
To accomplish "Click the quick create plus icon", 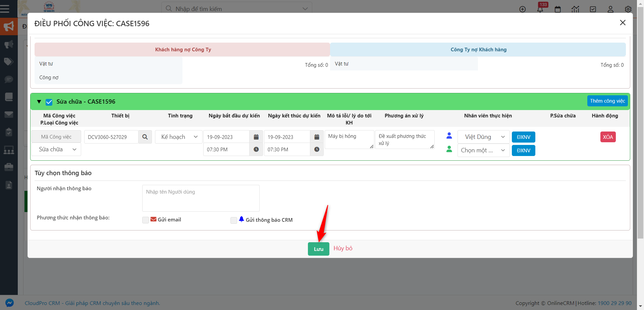I will point(523,9).
